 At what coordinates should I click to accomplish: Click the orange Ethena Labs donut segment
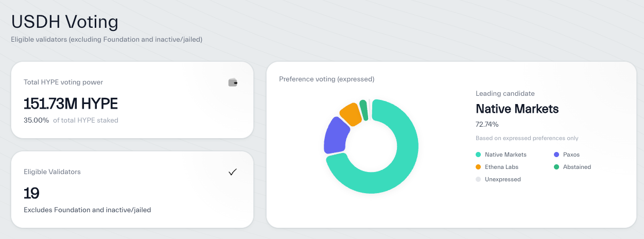351,114
